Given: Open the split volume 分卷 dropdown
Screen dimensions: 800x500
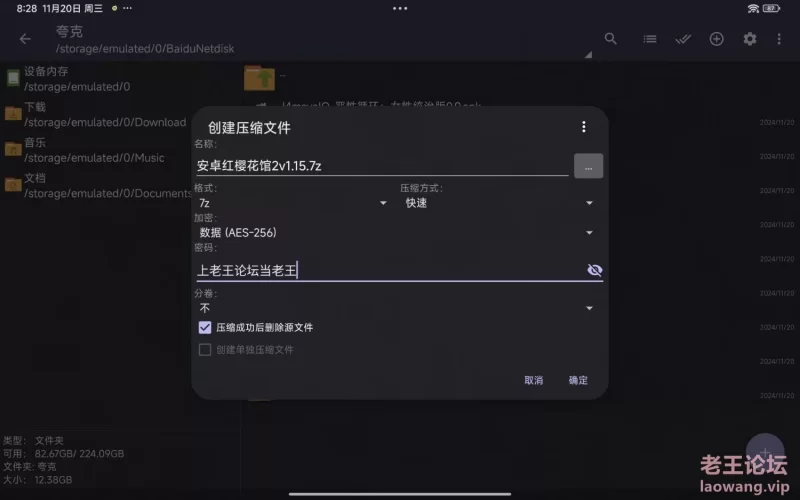Looking at the screenshot, I should (396, 308).
